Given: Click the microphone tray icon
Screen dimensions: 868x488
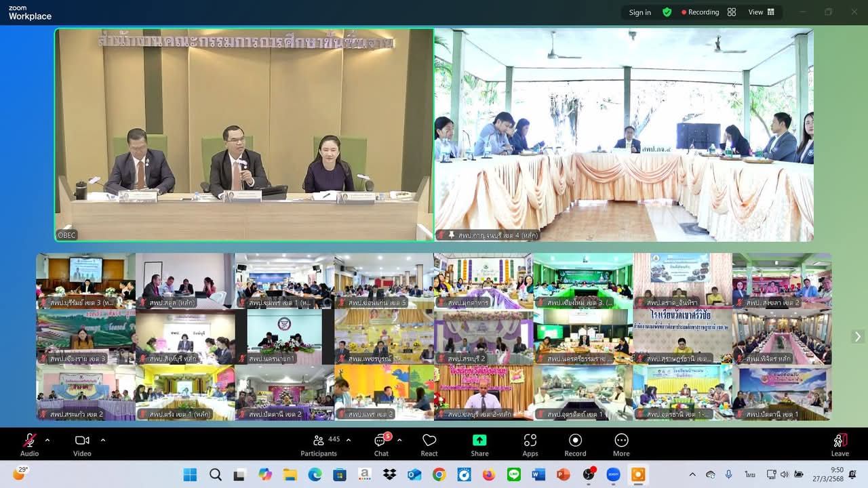Looking at the screenshot, I should (x=729, y=474).
